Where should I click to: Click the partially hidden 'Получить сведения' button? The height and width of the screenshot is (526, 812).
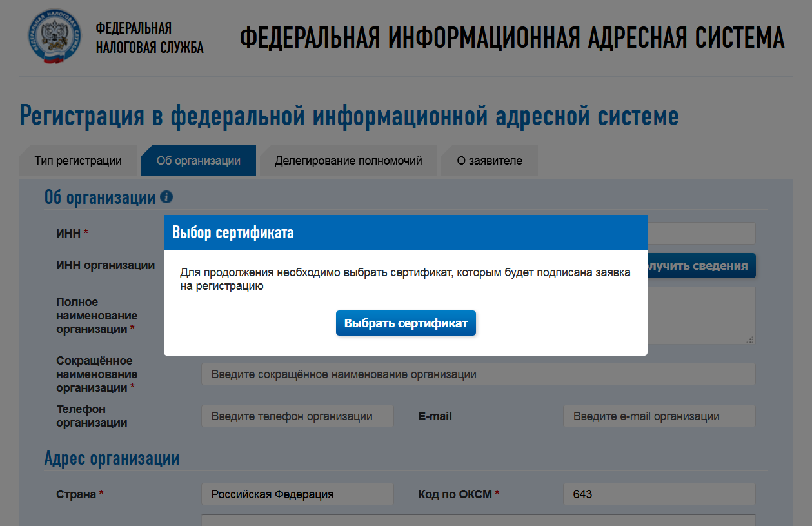click(701, 266)
